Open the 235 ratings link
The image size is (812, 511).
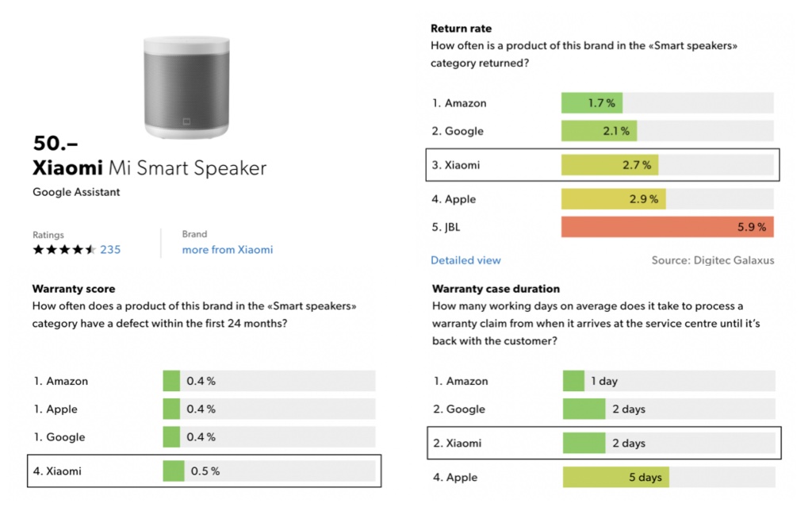click(110, 249)
